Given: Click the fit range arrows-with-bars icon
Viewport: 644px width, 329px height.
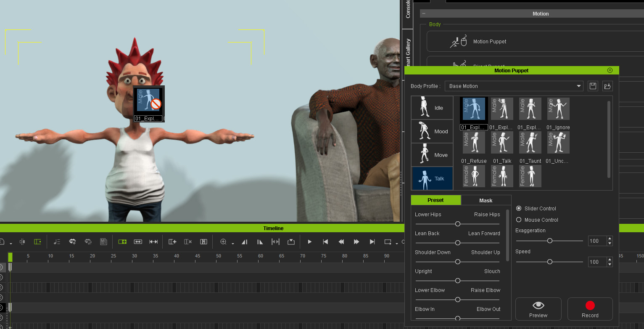Looking at the screenshot, I should (x=153, y=242).
